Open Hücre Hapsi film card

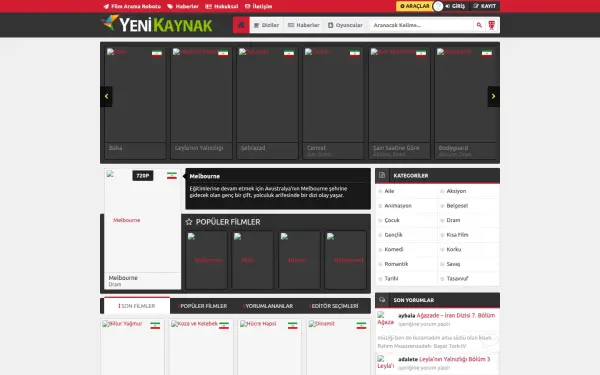click(x=269, y=347)
